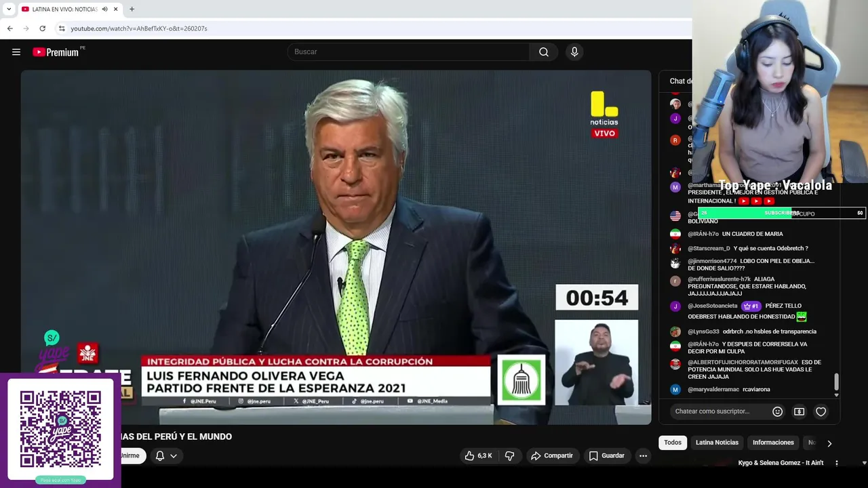Type in the Buscar search field
The image size is (868, 488).
[409, 52]
